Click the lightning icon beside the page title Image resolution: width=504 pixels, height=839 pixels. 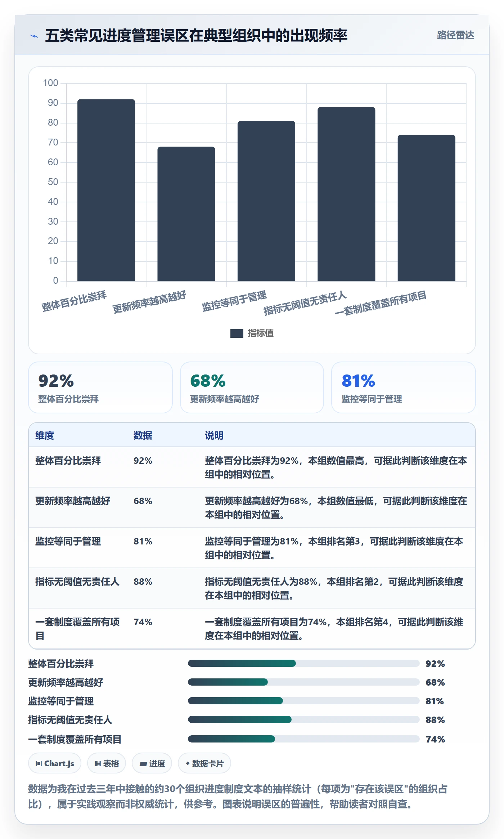[34, 36]
